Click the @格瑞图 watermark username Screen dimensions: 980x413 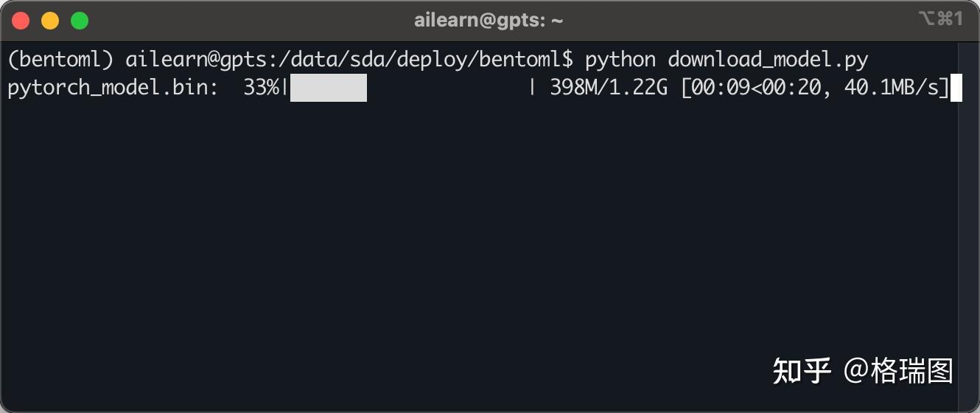click(899, 370)
